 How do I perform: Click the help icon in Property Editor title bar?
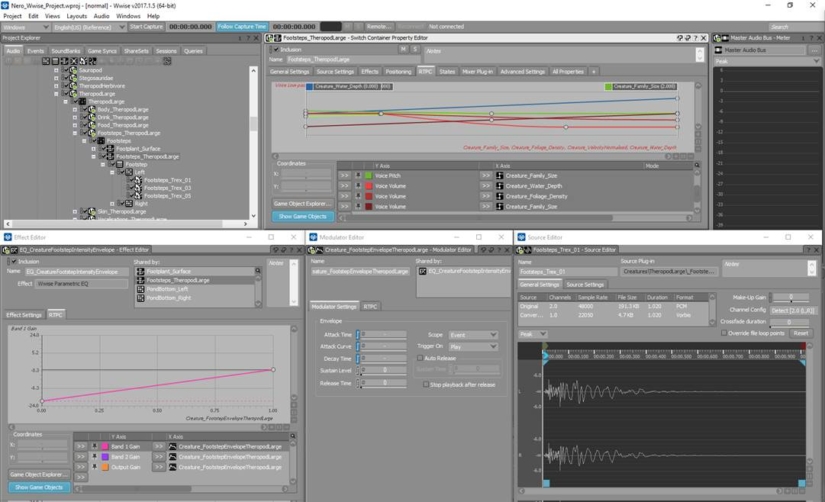pos(696,38)
